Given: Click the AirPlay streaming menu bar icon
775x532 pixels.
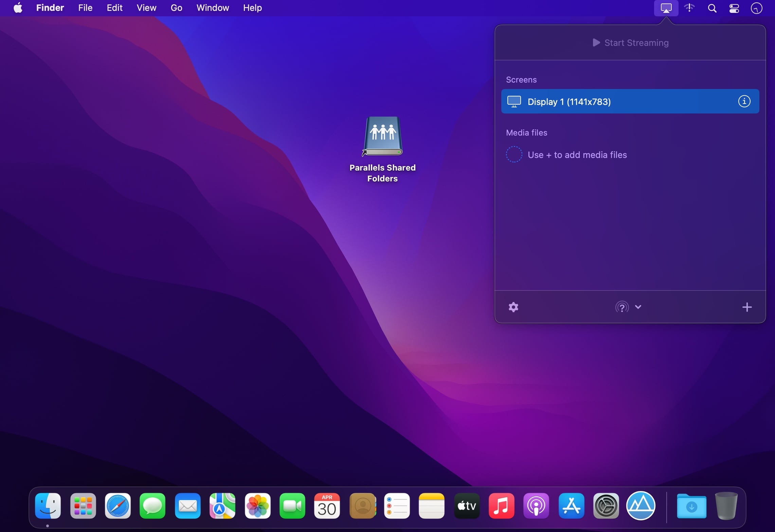Looking at the screenshot, I should coord(666,8).
